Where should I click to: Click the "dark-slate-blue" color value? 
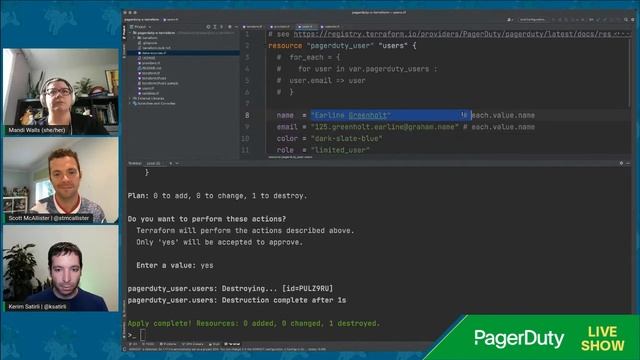pos(347,138)
